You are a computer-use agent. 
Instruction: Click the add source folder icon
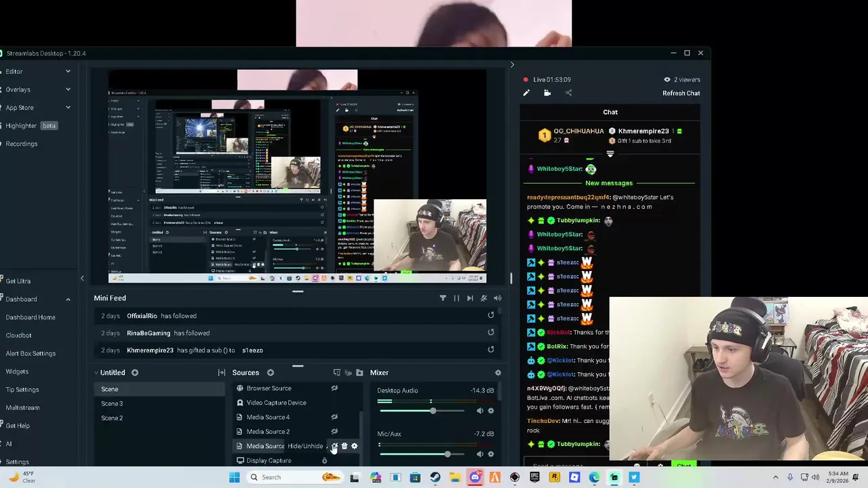click(x=359, y=373)
